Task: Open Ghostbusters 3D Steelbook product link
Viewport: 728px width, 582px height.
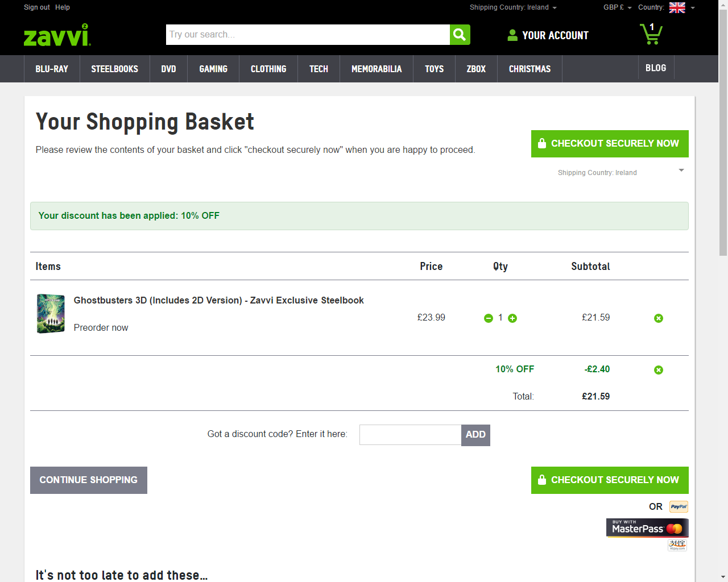Action: [x=219, y=300]
